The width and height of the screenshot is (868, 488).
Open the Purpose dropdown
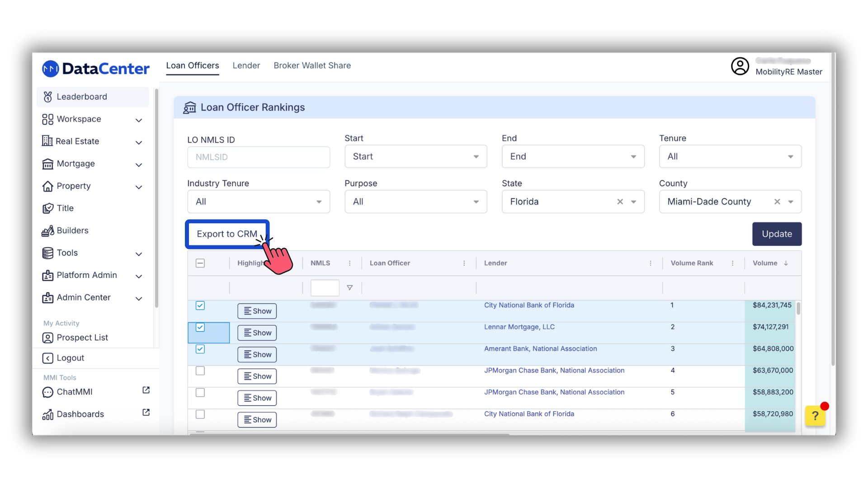click(x=415, y=202)
